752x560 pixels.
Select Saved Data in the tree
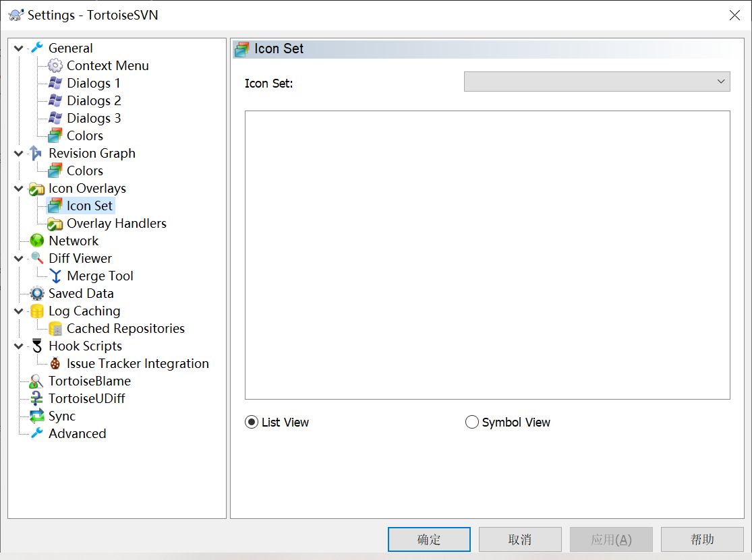point(81,293)
